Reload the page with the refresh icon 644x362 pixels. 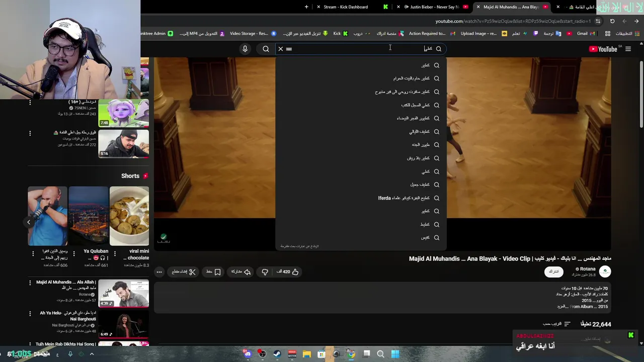pos(612,21)
